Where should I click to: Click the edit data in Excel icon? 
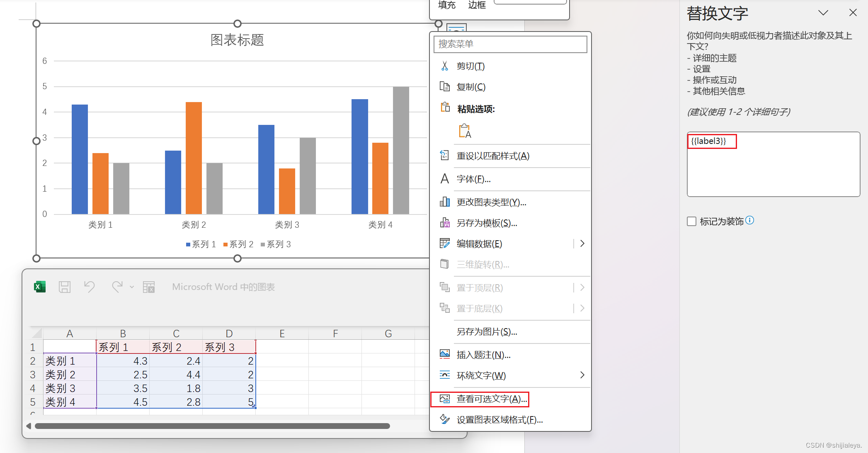148,287
